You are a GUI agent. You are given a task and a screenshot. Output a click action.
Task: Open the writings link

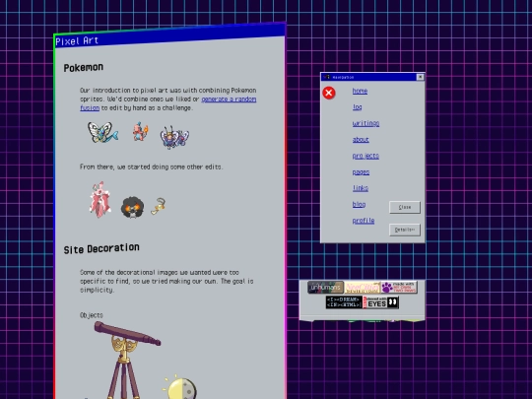coord(366,123)
